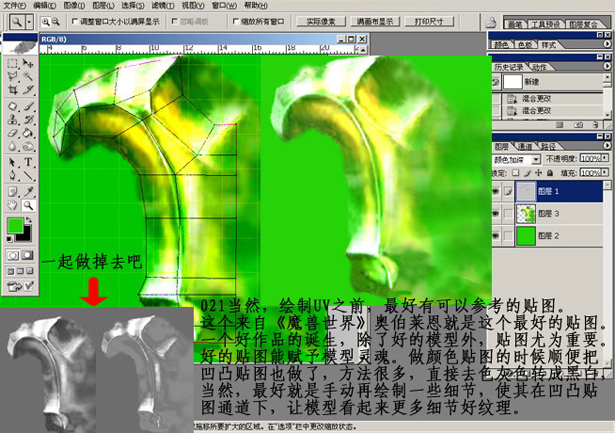Toggle visibility eye of 图层 1
615x433 pixels.
click(x=496, y=191)
